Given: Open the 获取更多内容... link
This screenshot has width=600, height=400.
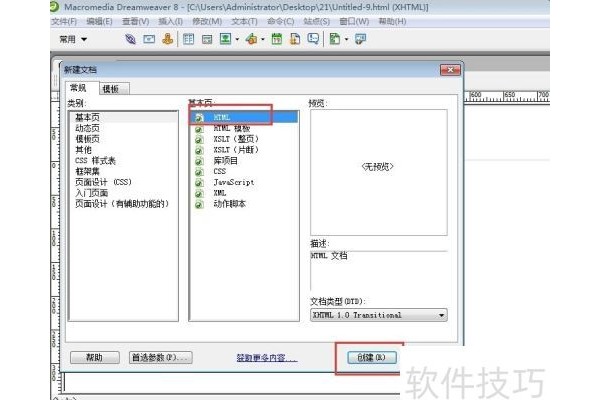Looking at the screenshot, I should (266, 358).
